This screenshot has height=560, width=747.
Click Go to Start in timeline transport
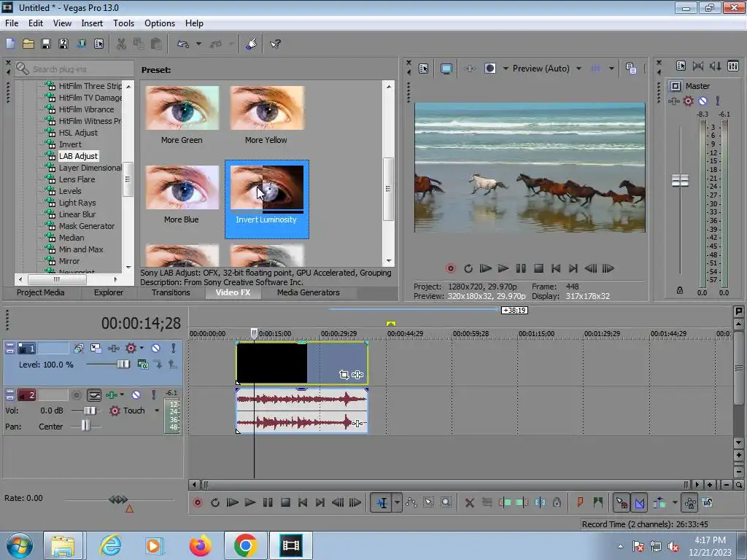[x=303, y=502]
